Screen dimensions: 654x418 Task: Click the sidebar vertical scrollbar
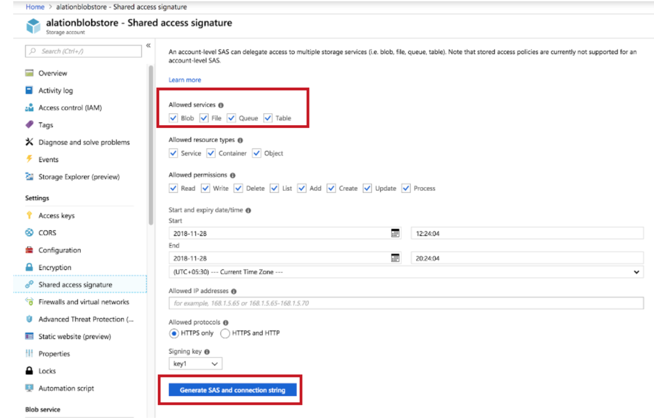[151, 145]
